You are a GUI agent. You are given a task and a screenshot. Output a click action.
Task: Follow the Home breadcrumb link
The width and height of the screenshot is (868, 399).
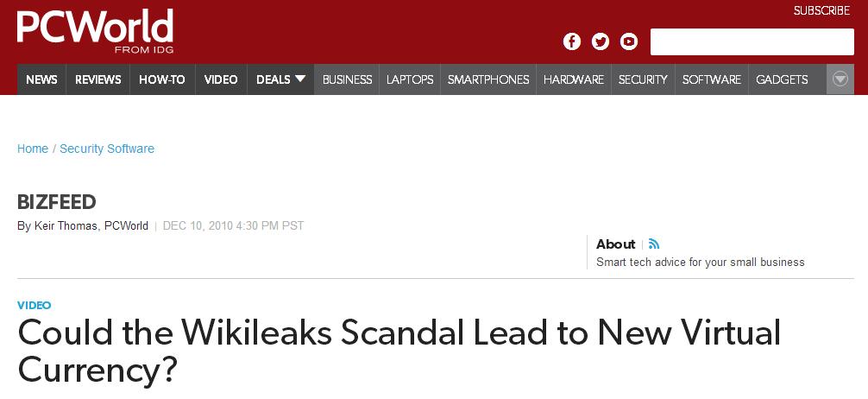(33, 149)
